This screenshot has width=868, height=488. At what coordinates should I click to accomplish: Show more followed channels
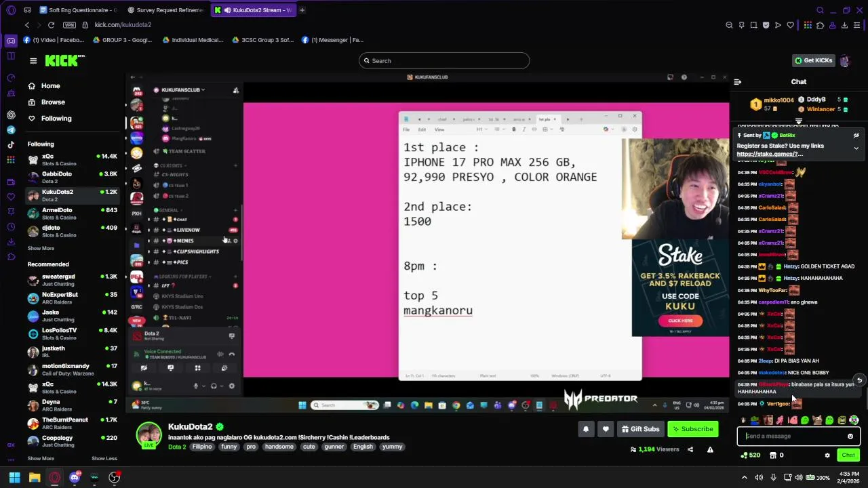[x=41, y=249]
